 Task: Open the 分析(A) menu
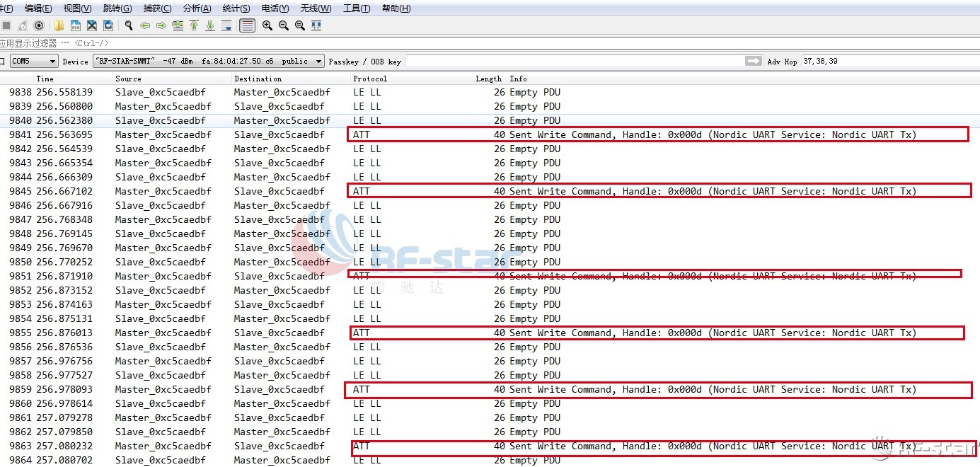click(197, 8)
